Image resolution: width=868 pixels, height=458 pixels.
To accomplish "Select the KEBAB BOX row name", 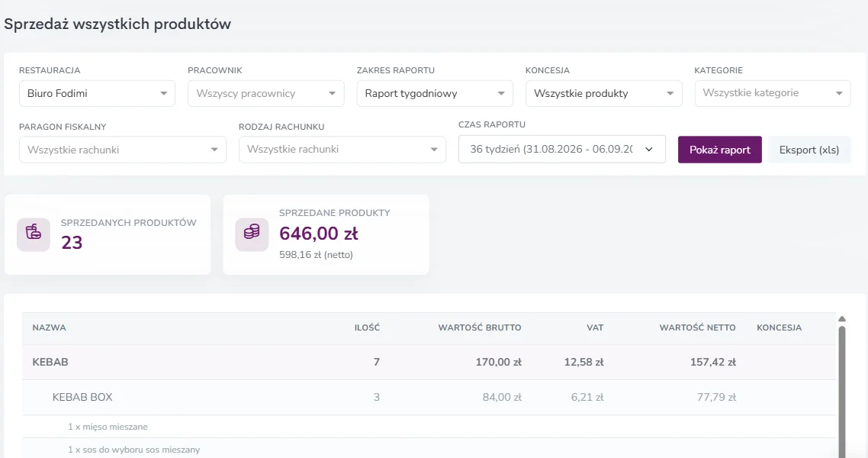I will (x=82, y=397).
